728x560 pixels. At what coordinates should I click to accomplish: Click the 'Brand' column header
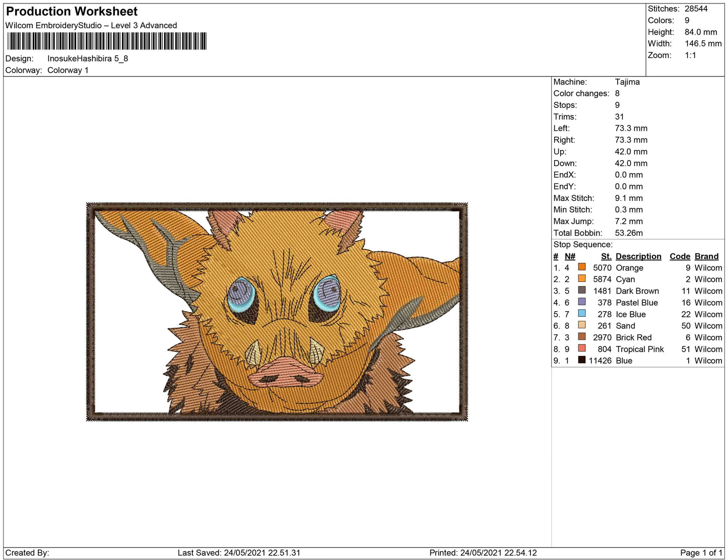[706, 256]
